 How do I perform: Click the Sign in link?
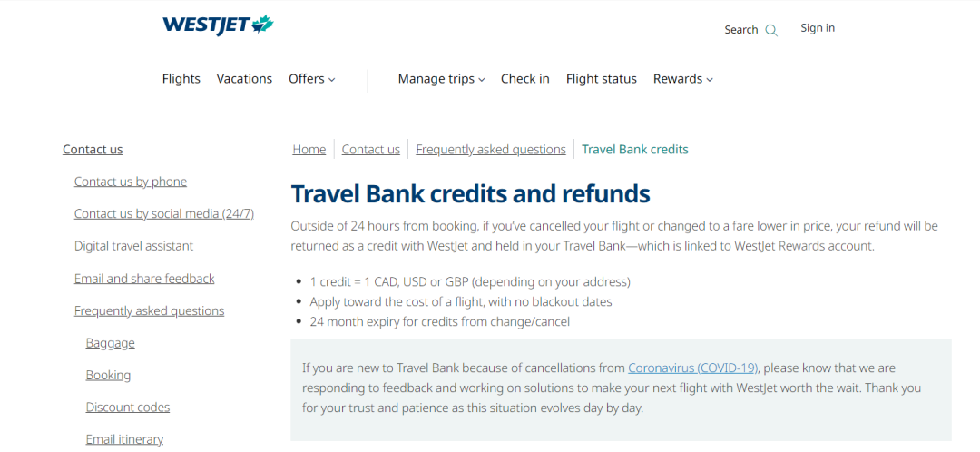pyautogui.click(x=818, y=28)
